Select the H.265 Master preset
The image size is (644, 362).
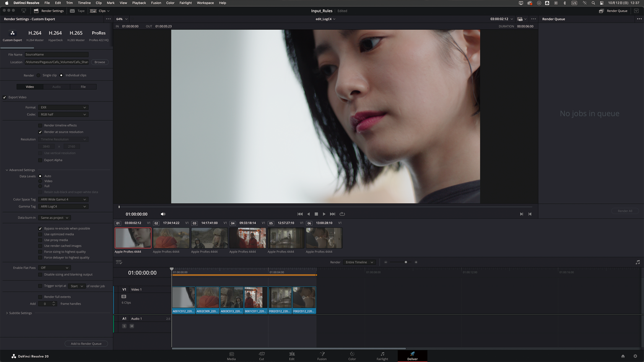(76, 35)
